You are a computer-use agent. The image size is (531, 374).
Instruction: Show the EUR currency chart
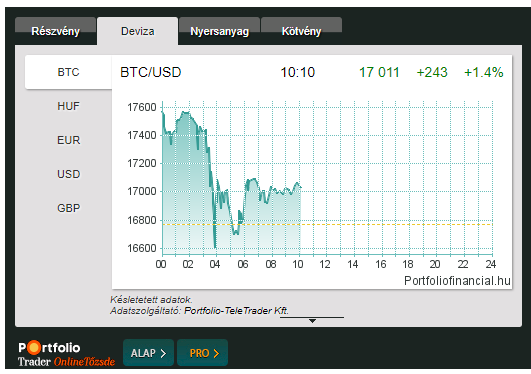68,140
